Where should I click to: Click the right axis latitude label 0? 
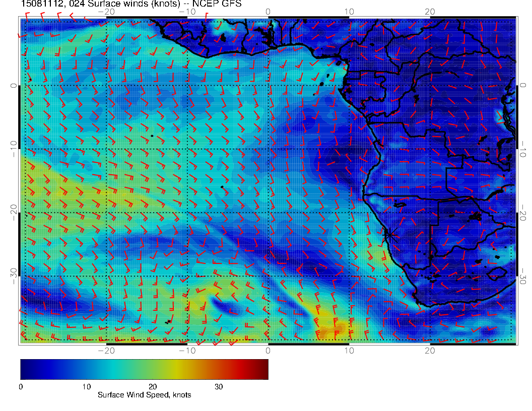coord(523,85)
